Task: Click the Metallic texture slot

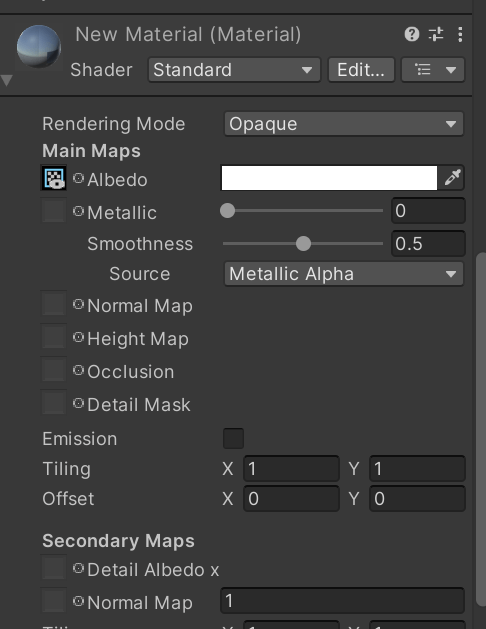Action: [54, 211]
